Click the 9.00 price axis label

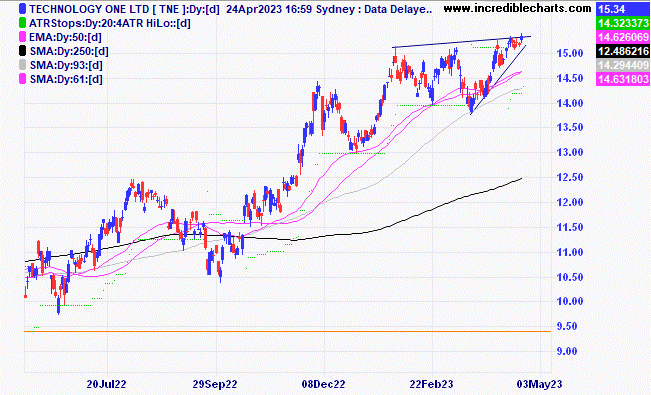pos(567,351)
